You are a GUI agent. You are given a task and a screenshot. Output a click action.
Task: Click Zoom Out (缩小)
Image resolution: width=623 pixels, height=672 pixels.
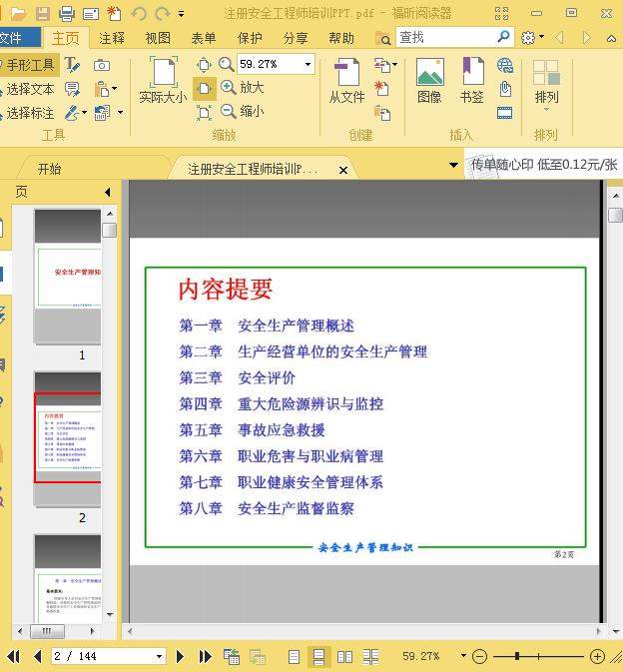242,112
